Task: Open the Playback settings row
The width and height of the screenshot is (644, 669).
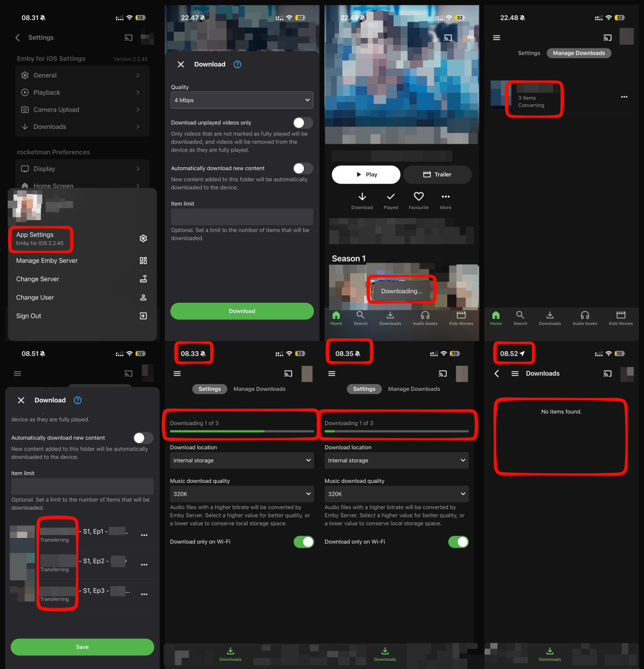Action: click(82, 93)
